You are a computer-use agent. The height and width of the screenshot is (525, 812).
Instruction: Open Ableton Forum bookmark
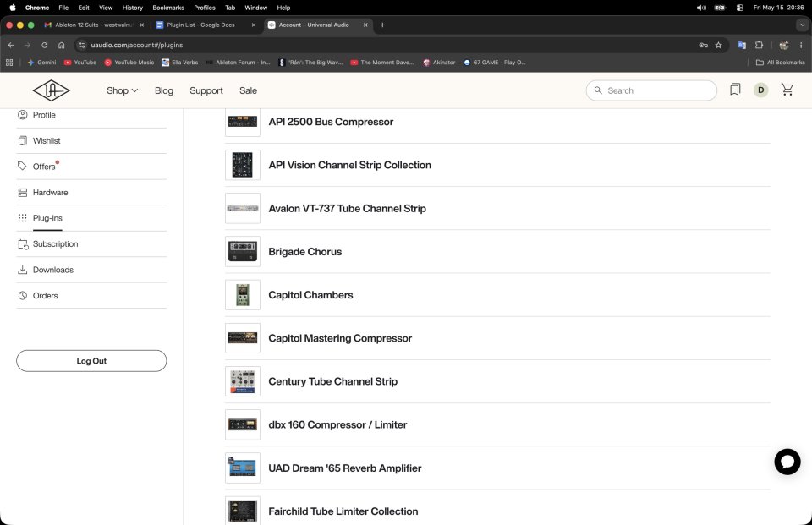pyautogui.click(x=238, y=62)
